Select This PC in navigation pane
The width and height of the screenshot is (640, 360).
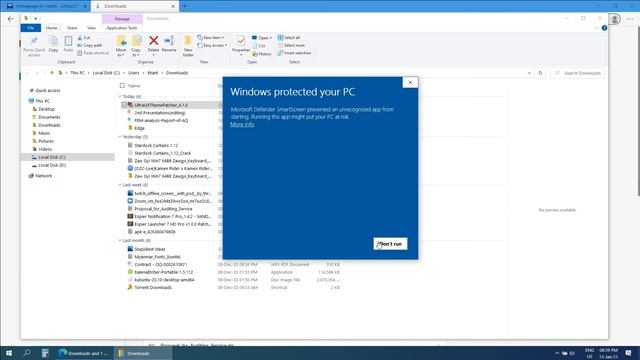click(39, 101)
